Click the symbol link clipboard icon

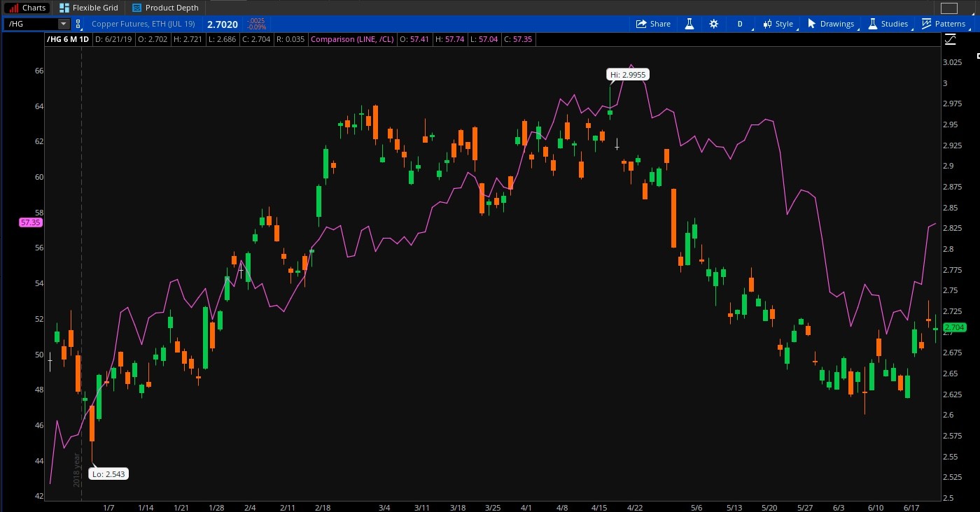78,24
